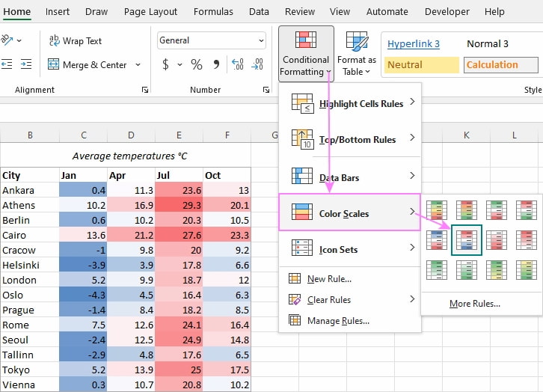Screen dimensions: 543x392
Task: Switch to the Draw tab
Action: coord(96,11)
